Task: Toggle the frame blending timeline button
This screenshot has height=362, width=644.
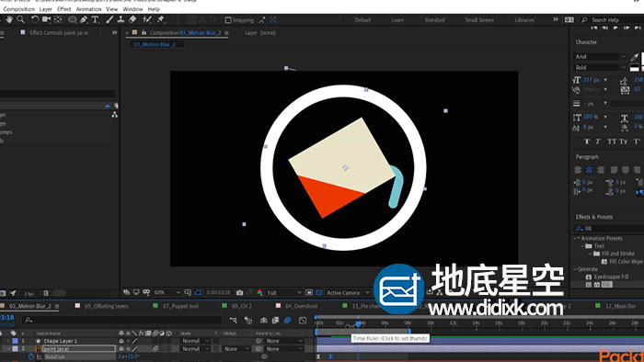Action: click(275, 320)
